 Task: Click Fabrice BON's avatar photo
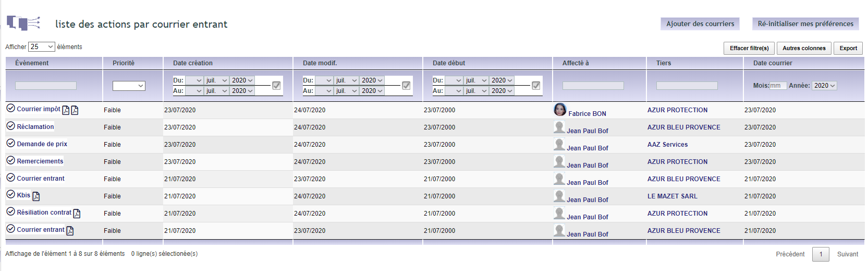560,110
